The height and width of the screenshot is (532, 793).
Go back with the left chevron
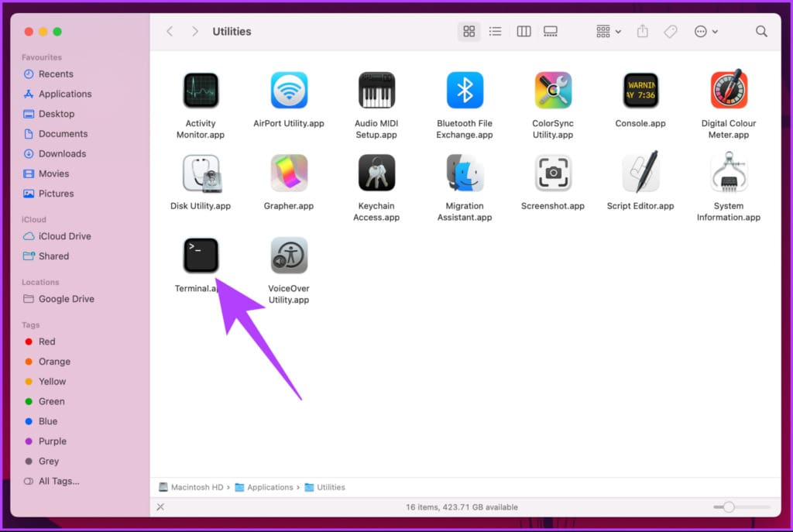(x=170, y=31)
